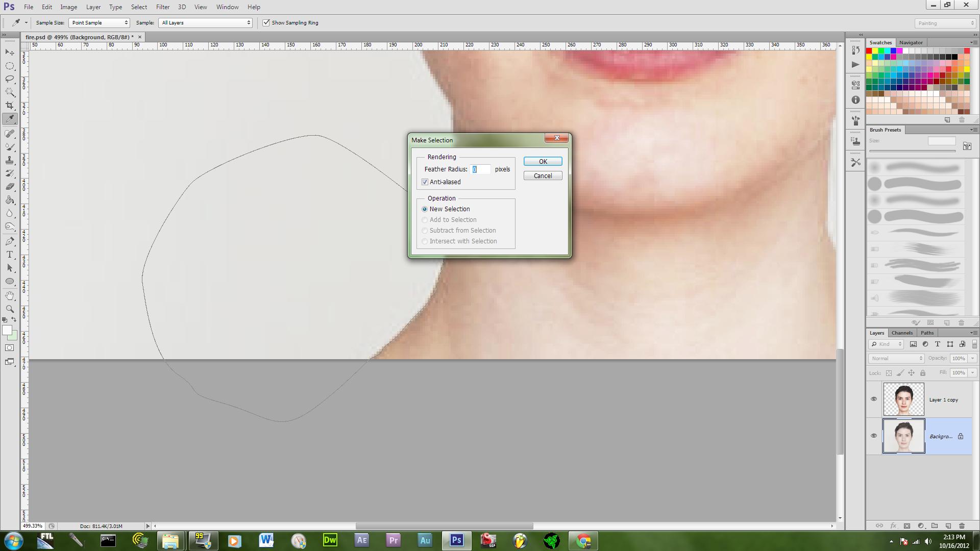Create a new layer in Layers panel
This screenshot has height=551, width=980.
pyautogui.click(x=948, y=525)
